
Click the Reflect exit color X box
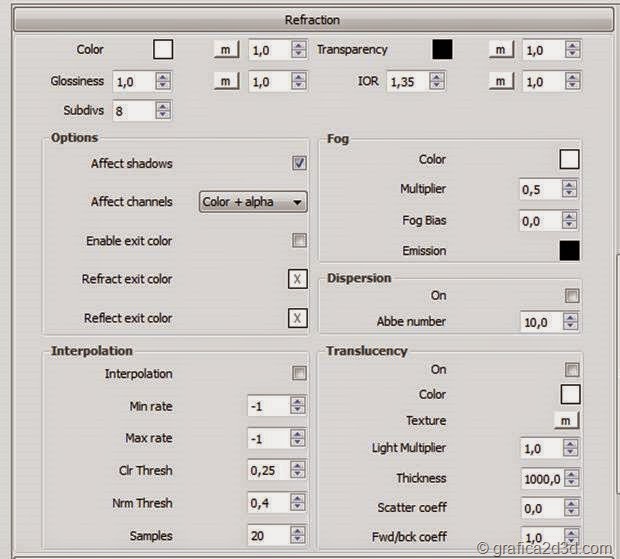click(x=297, y=318)
